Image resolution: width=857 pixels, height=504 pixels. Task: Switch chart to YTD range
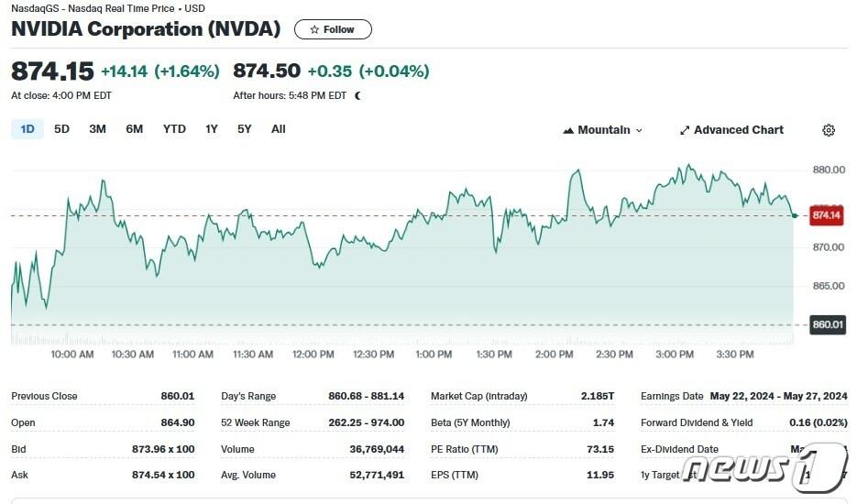click(x=174, y=129)
